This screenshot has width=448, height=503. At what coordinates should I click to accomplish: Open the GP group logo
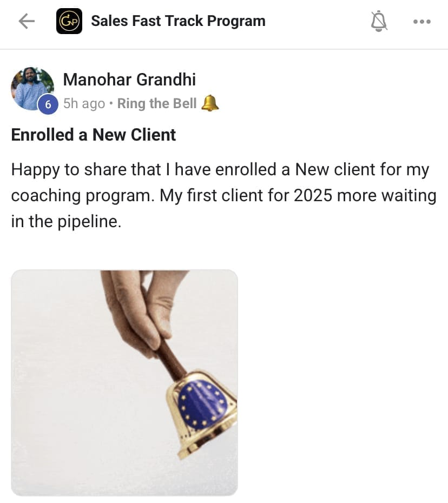point(69,21)
